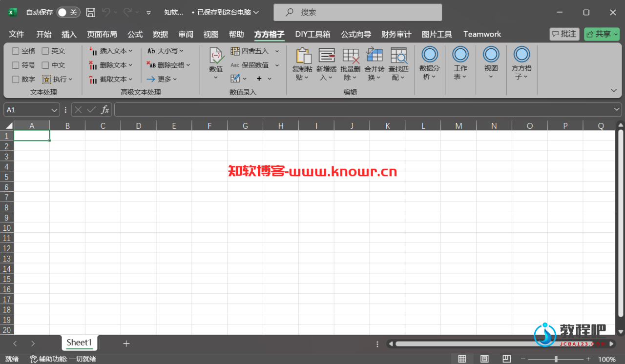Open the 合并转换 tool
Image resolution: width=625 pixels, height=364 pixels.
(x=375, y=64)
